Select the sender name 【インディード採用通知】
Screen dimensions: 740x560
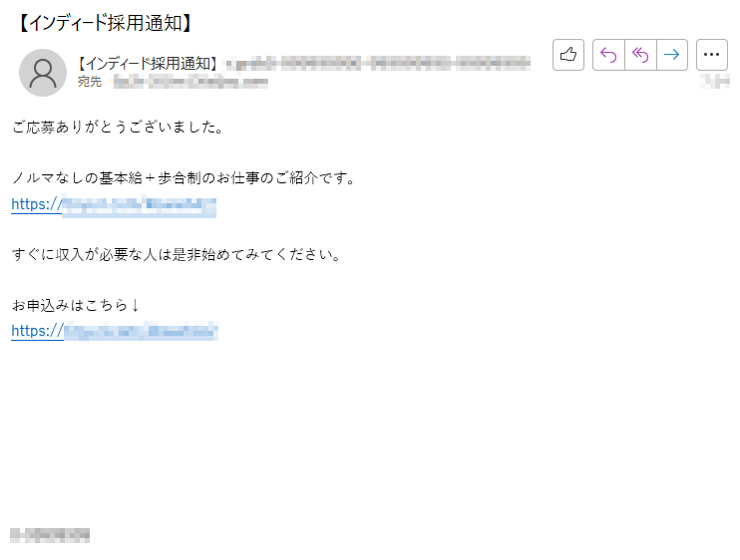click(x=147, y=63)
